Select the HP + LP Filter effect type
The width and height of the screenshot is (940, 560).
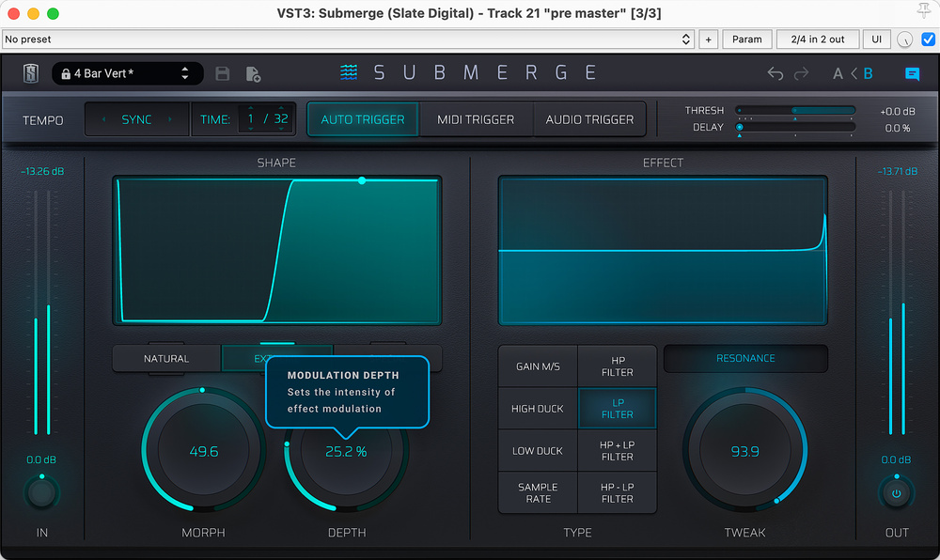click(618, 451)
